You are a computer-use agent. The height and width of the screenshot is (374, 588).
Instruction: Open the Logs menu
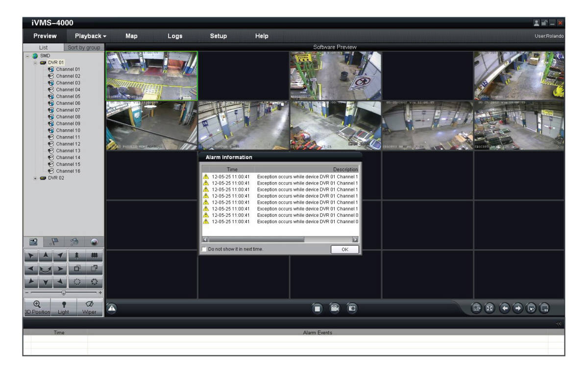[x=175, y=36]
